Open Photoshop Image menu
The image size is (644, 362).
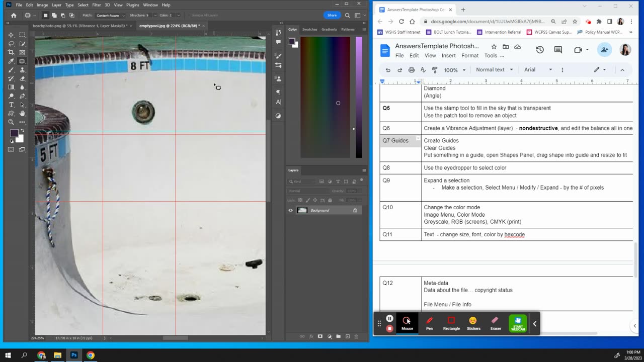click(x=42, y=5)
